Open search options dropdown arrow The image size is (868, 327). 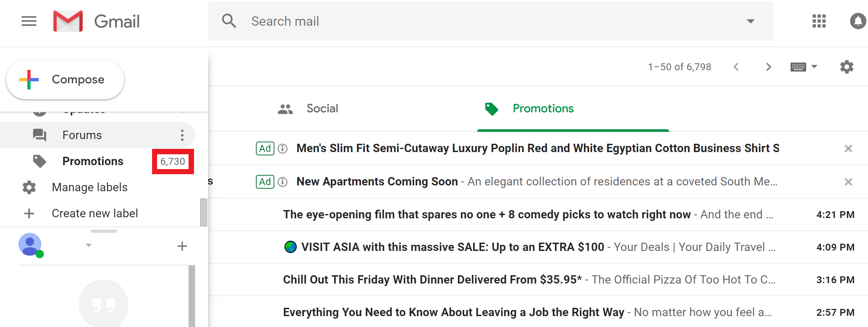tap(750, 21)
